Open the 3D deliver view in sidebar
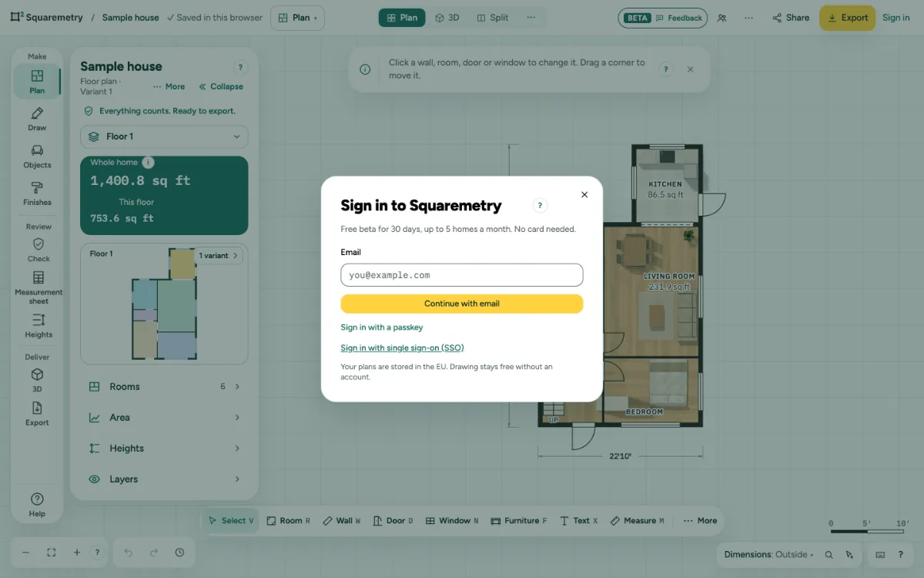The image size is (924, 578). [x=37, y=380]
